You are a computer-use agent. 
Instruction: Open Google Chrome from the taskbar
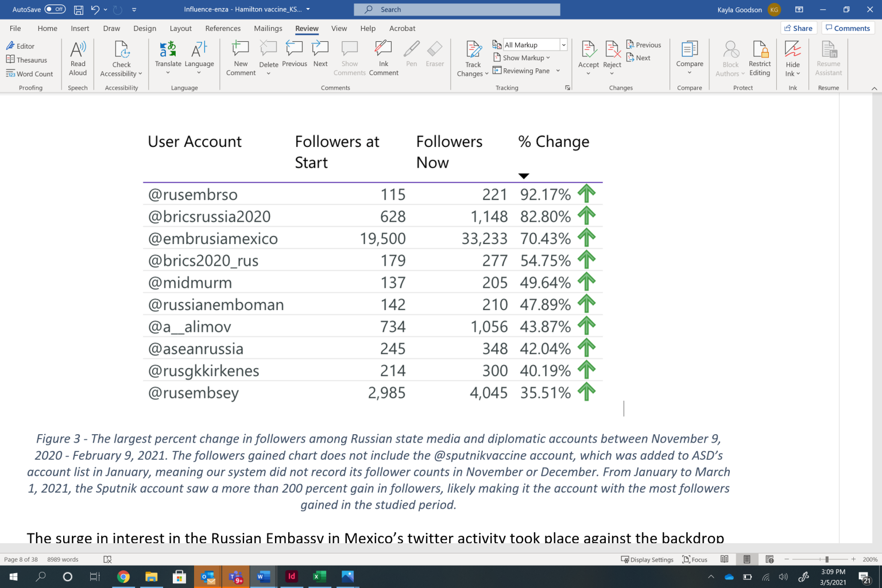click(x=123, y=577)
